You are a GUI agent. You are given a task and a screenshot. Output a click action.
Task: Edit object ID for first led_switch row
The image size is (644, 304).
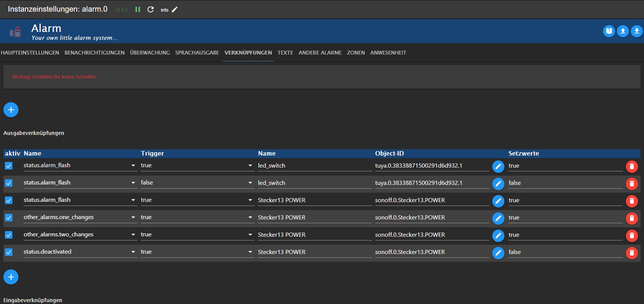pos(498,166)
